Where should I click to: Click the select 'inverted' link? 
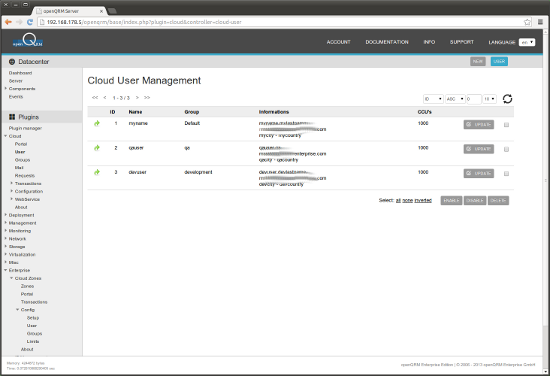point(423,200)
